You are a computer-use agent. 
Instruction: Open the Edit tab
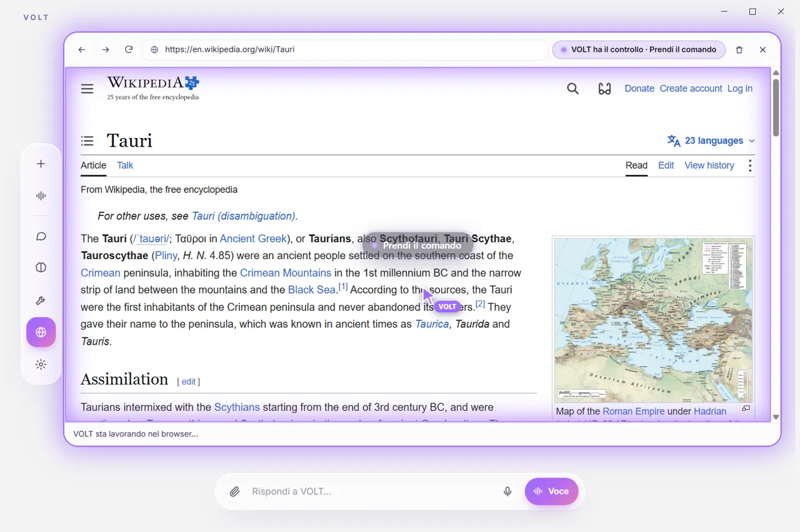click(666, 165)
